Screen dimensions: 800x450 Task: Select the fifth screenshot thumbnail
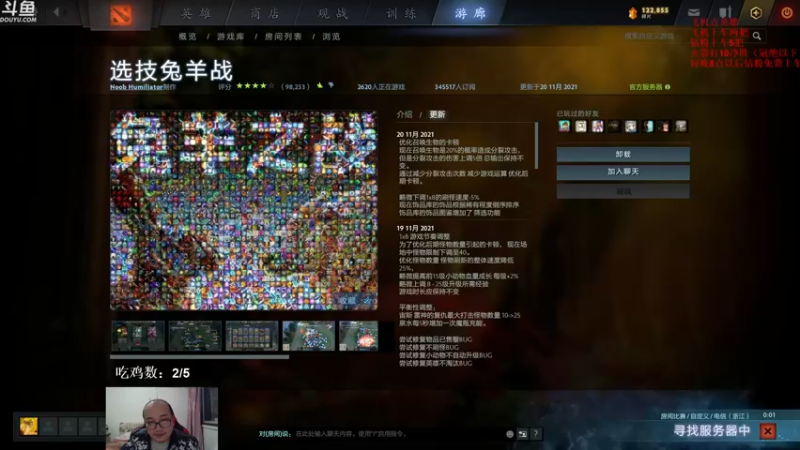tap(359, 336)
